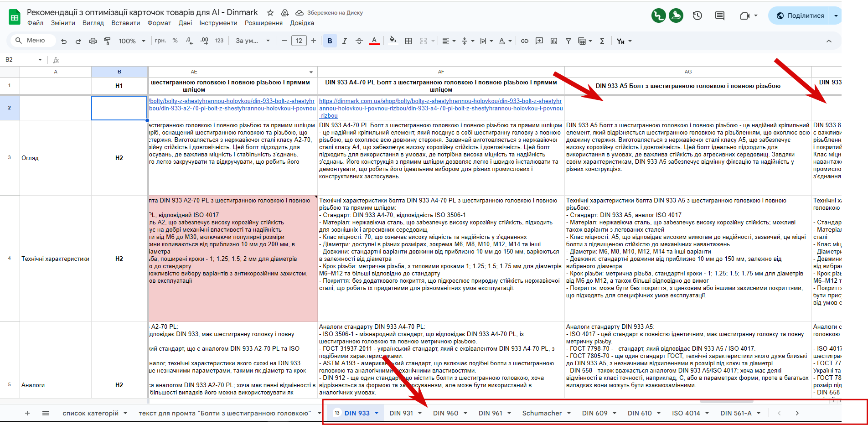Viewport: 868px width, 425px height.
Task: Open the Вставити menu
Action: point(125,23)
